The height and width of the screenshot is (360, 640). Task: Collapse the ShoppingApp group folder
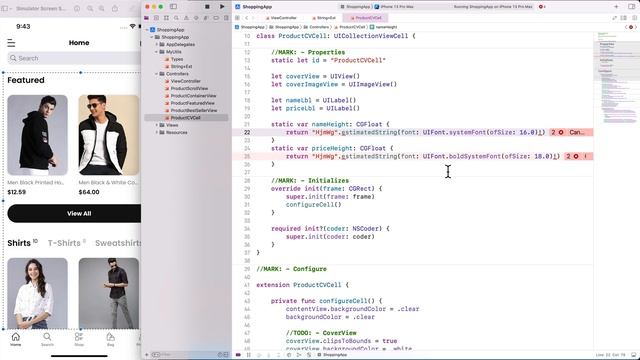[152, 37]
